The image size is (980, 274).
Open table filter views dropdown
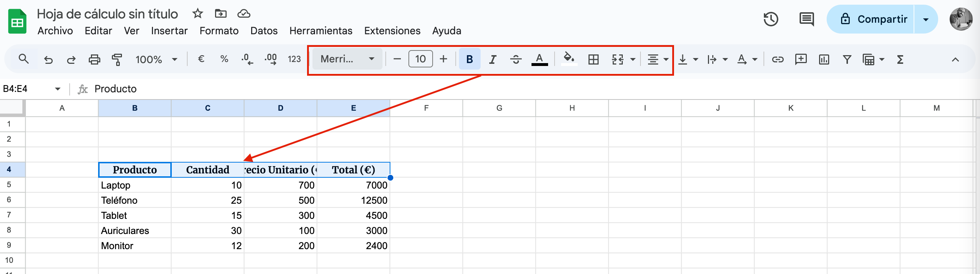pyautogui.click(x=873, y=59)
